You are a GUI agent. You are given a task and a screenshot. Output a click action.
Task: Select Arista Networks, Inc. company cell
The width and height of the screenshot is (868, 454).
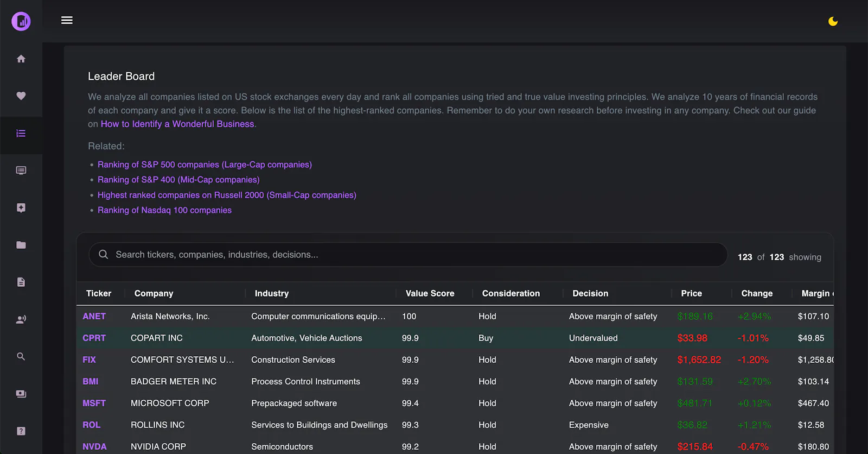click(170, 316)
